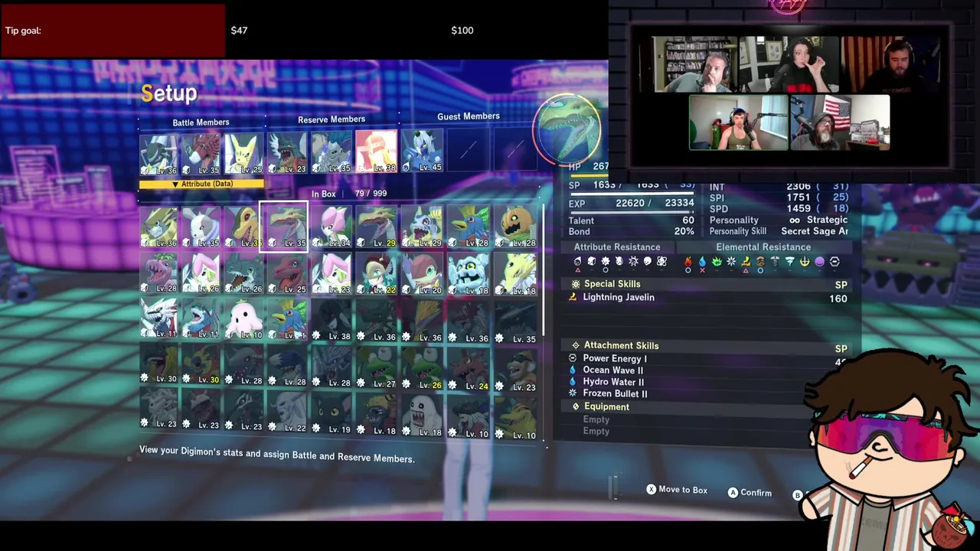Pick the dimmed Lv. 22 white Digimon

click(288, 411)
